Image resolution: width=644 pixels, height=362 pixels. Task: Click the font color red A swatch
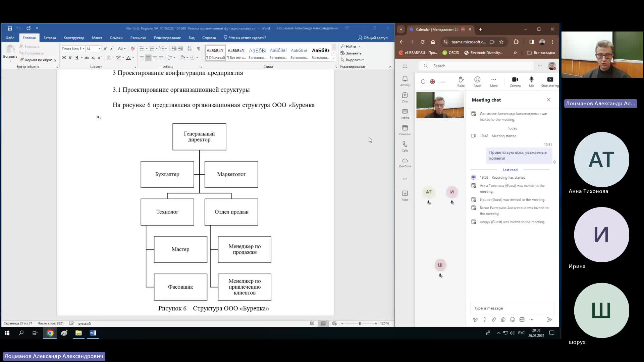(128, 58)
